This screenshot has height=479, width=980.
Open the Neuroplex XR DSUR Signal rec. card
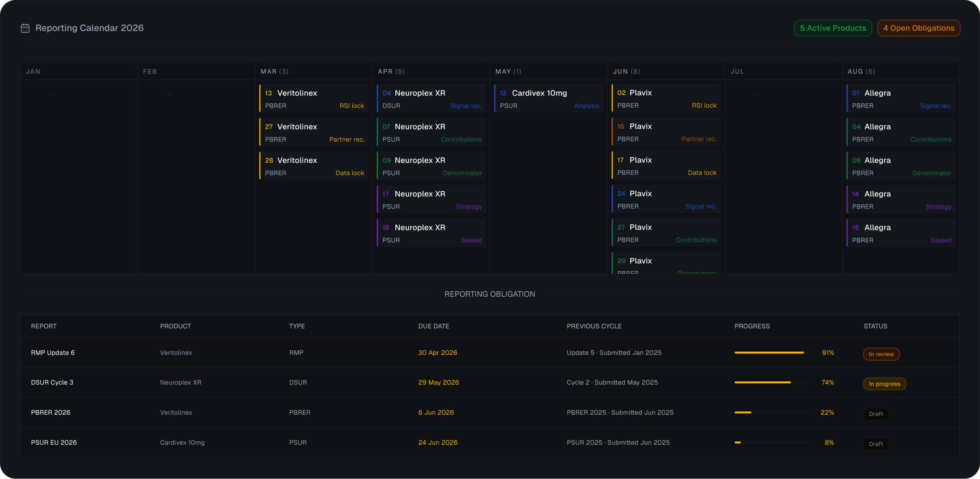[x=431, y=98]
